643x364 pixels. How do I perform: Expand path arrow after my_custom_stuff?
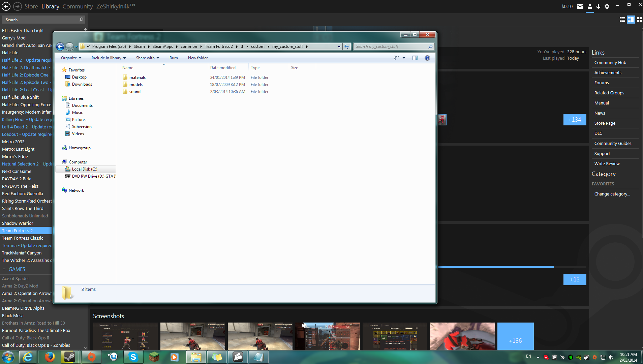307,47
